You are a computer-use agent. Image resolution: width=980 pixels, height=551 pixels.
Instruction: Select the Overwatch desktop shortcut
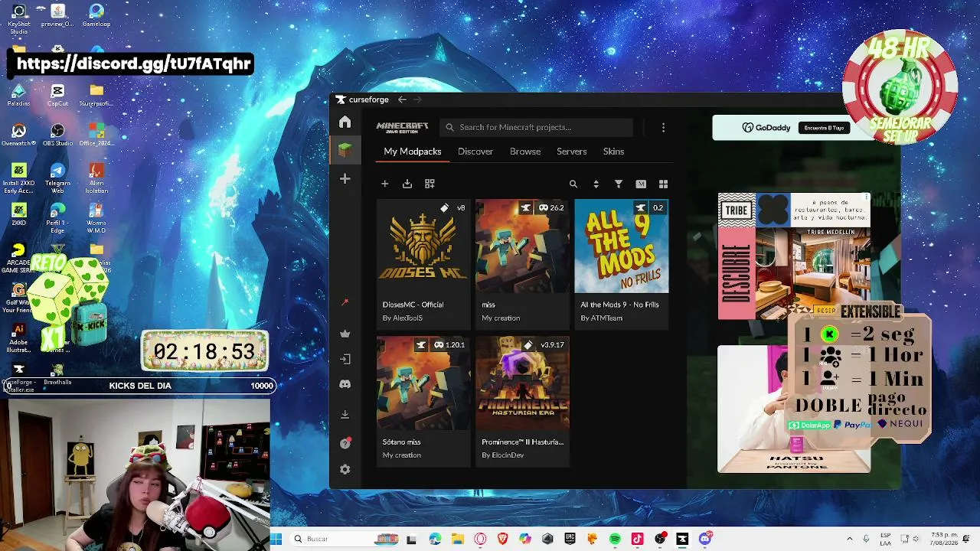[x=19, y=135]
